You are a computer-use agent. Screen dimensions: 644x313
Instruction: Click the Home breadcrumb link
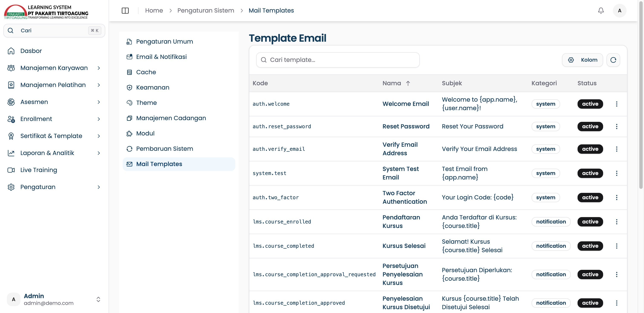(154, 10)
